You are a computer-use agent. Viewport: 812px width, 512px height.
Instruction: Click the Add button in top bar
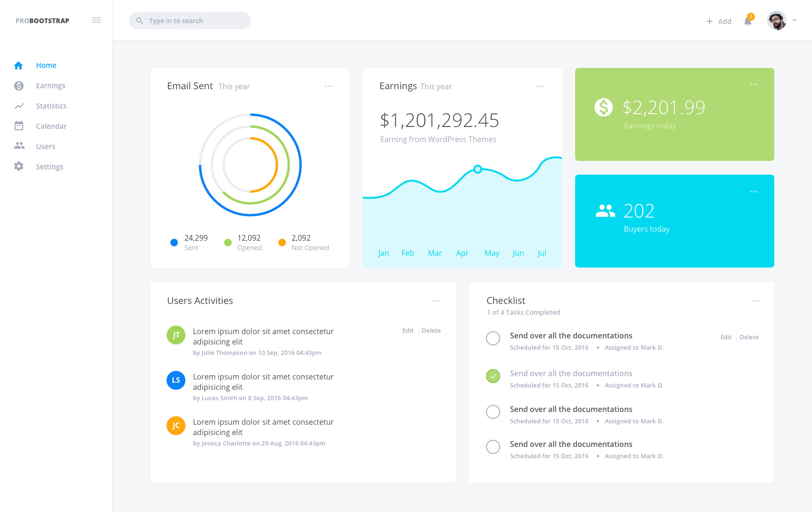click(719, 21)
